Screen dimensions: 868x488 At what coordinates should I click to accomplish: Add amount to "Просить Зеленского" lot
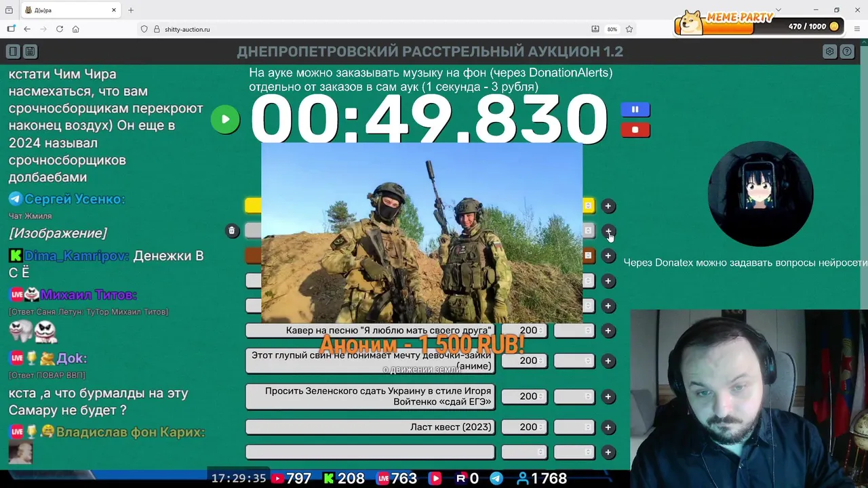[x=608, y=396]
